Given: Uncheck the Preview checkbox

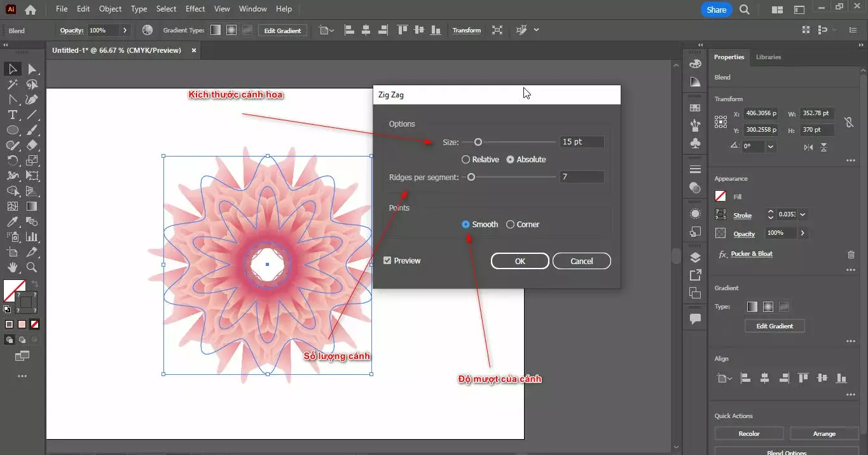Looking at the screenshot, I should click(x=387, y=261).
